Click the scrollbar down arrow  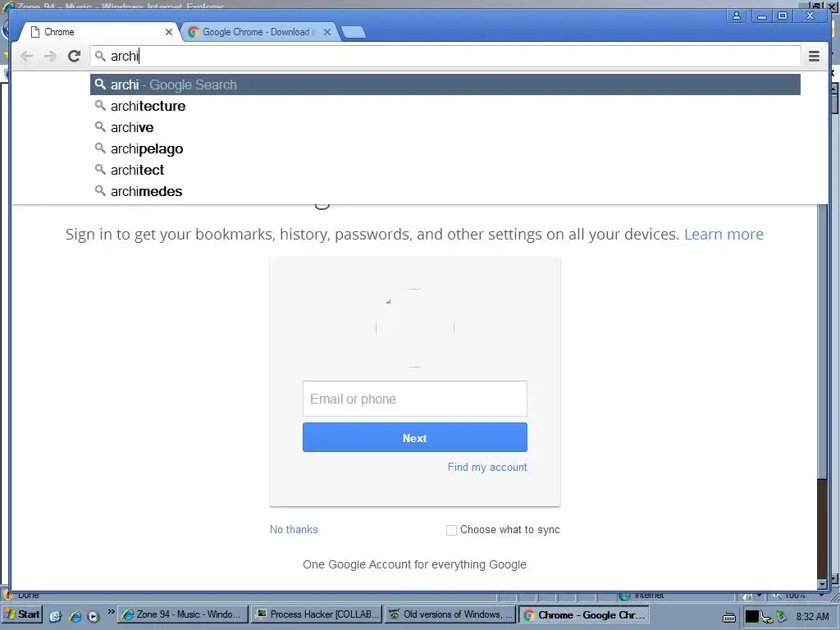(x=822, y=584)
